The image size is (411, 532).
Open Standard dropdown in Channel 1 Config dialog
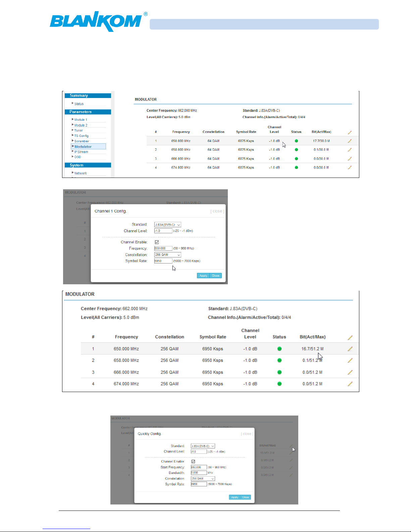coord(168,225)
